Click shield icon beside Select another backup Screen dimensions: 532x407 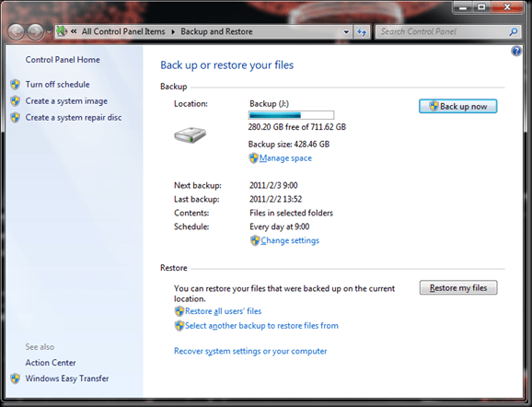pos(179,326)
